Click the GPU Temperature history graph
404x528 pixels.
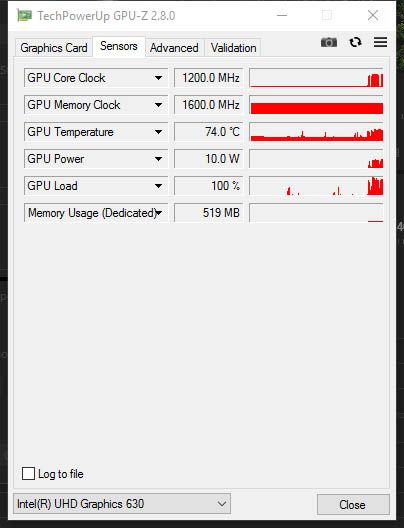pyautogui.click(x=316, y=132)
